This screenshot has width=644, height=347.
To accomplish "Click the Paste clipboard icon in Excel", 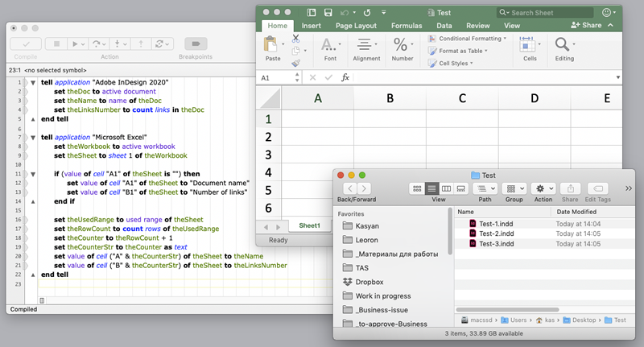I will 270,44.
